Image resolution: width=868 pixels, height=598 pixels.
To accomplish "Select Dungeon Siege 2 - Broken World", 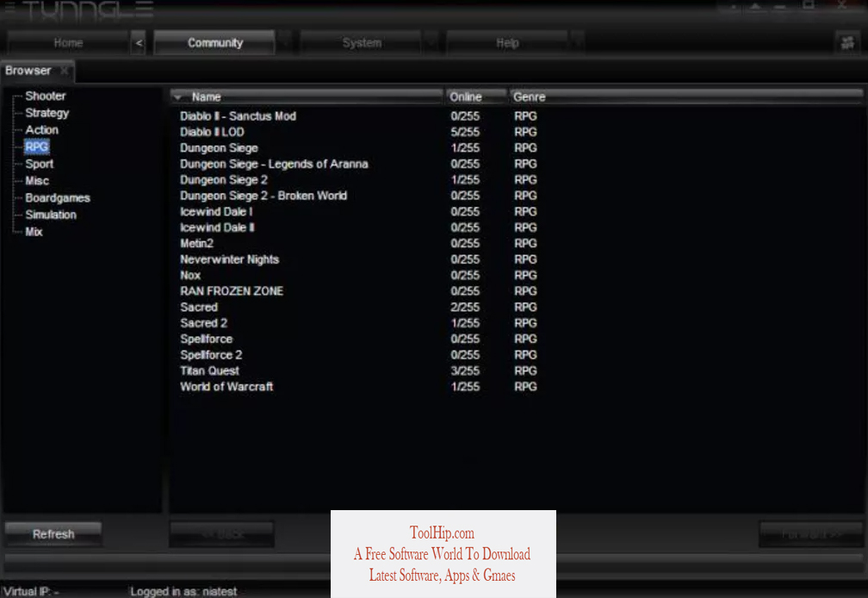I will (263, 196).
